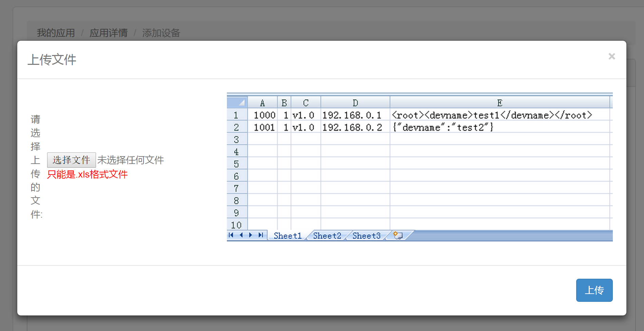Close the 上传文件 dialog with the X
This screenshot has width=644, height=331.
[x=611, y=56]
